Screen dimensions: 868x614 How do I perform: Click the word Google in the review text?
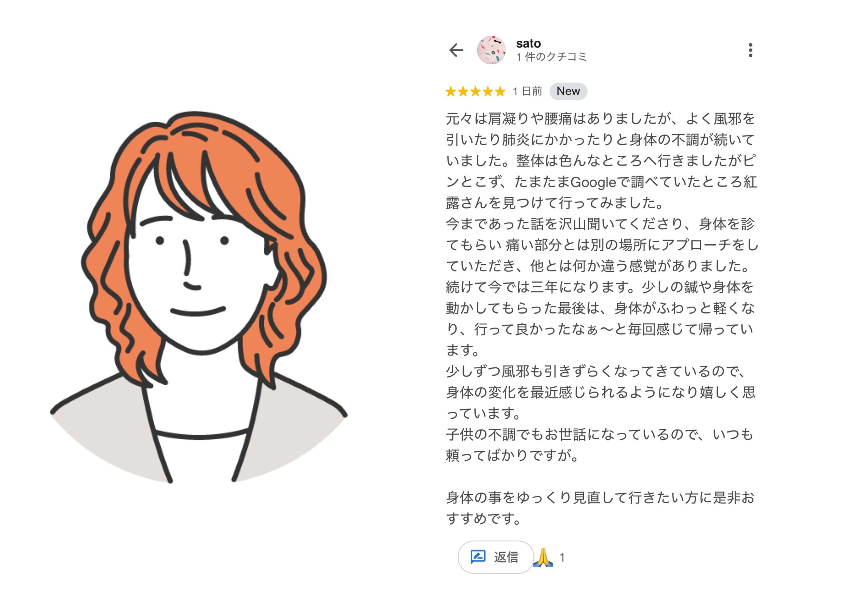pyautogui.click(x=593, y=183)
